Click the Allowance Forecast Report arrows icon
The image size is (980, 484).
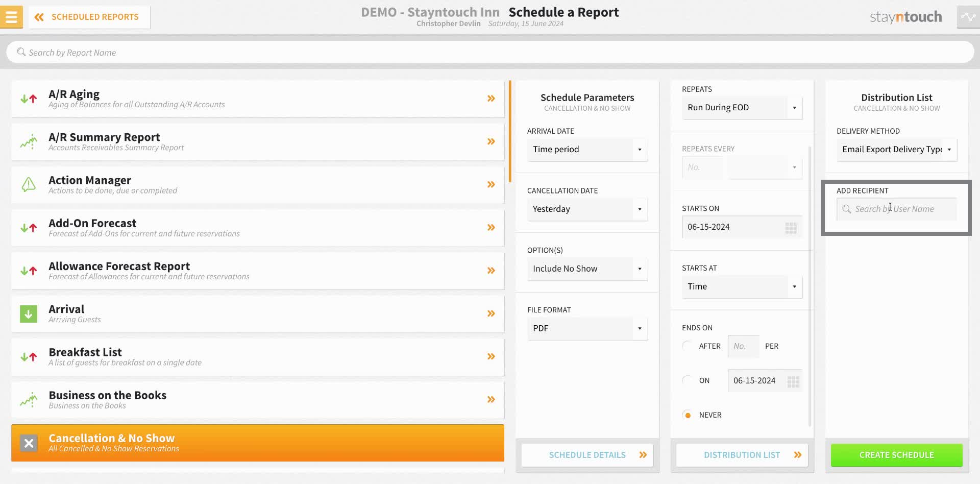(x=29, y=271)
